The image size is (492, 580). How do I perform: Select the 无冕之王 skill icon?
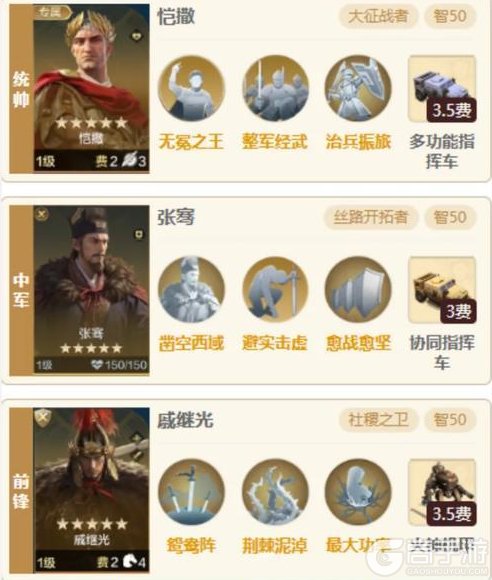191,88
